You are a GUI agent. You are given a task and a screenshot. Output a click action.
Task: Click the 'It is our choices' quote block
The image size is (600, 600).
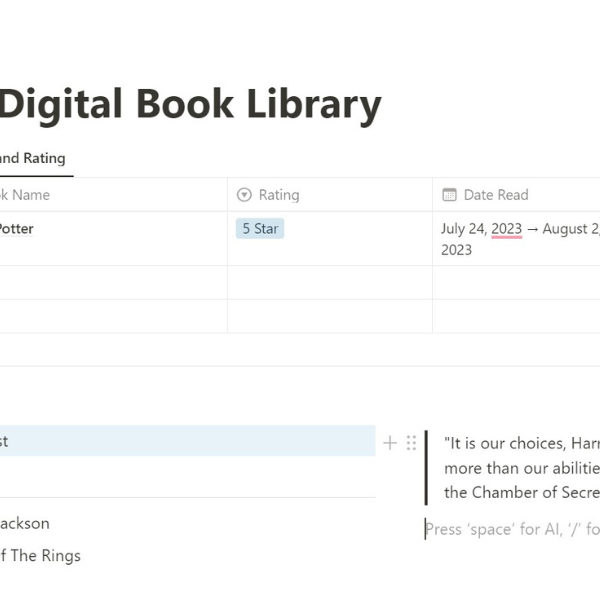pyautogui.click(x=520, y=467)
